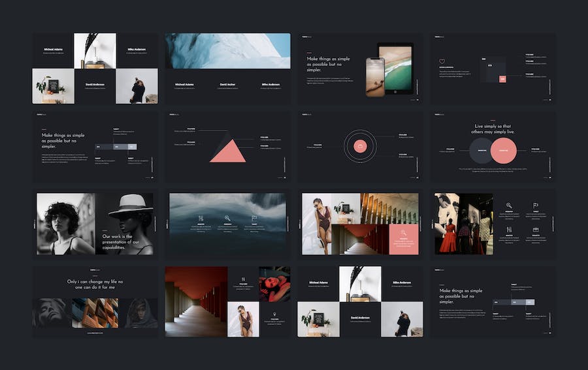The height and width of the screenshot is (370, 588).
Task: Click the sliders icon on the ocean wave slide
Action: click(201, 218)
